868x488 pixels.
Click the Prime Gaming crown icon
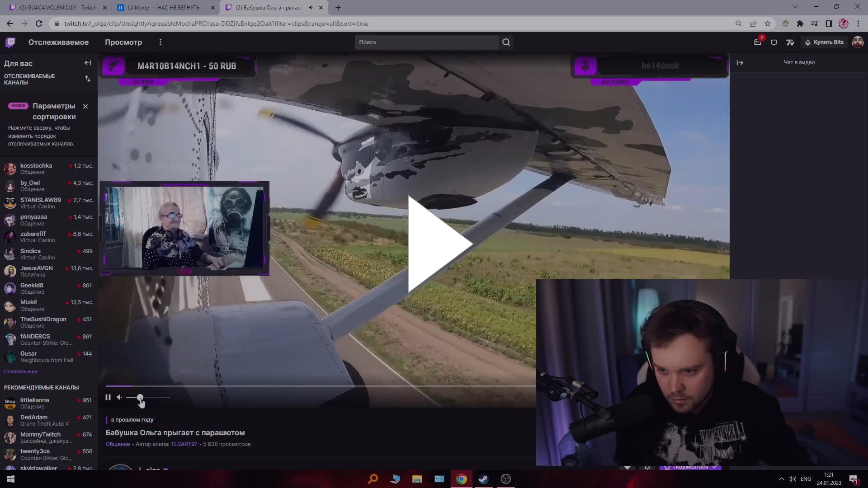pos(790,42)
